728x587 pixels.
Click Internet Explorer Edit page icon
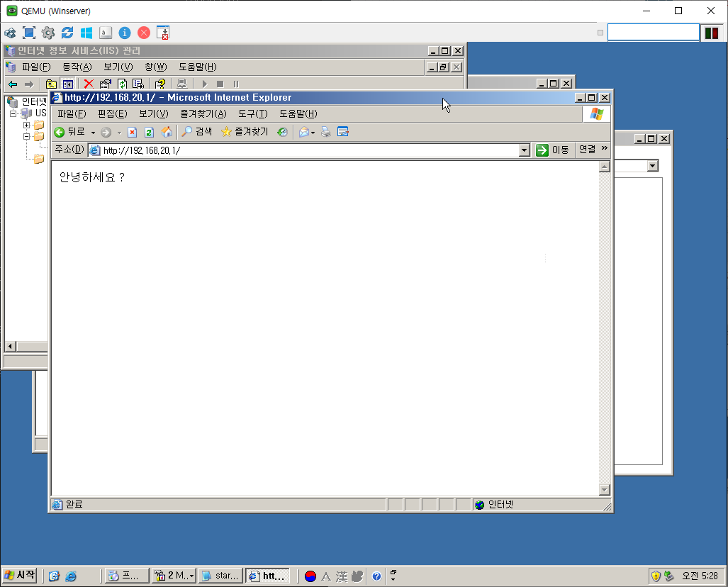343,133
